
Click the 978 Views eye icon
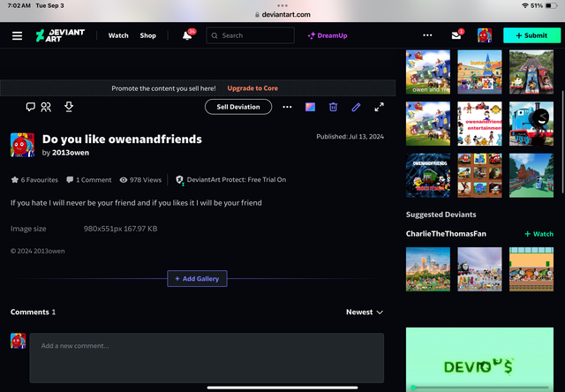pyautogui.click(x=124, y=180)
